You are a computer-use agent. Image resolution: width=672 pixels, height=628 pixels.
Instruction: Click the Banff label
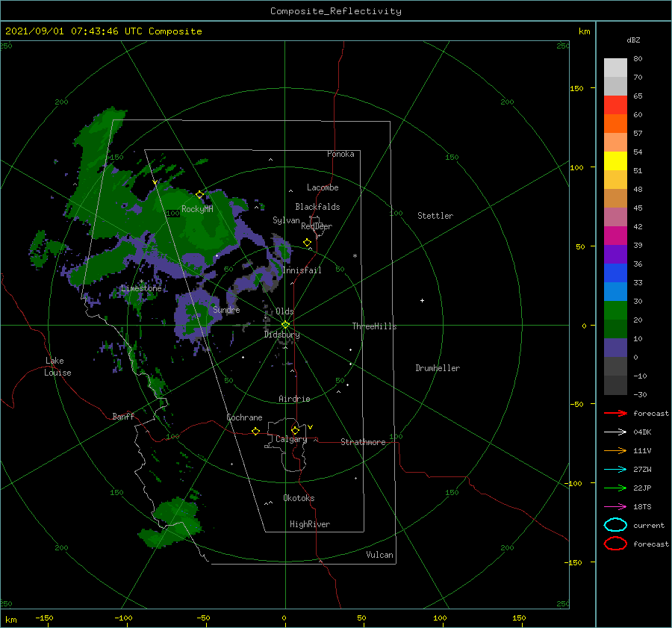point(123,417)
